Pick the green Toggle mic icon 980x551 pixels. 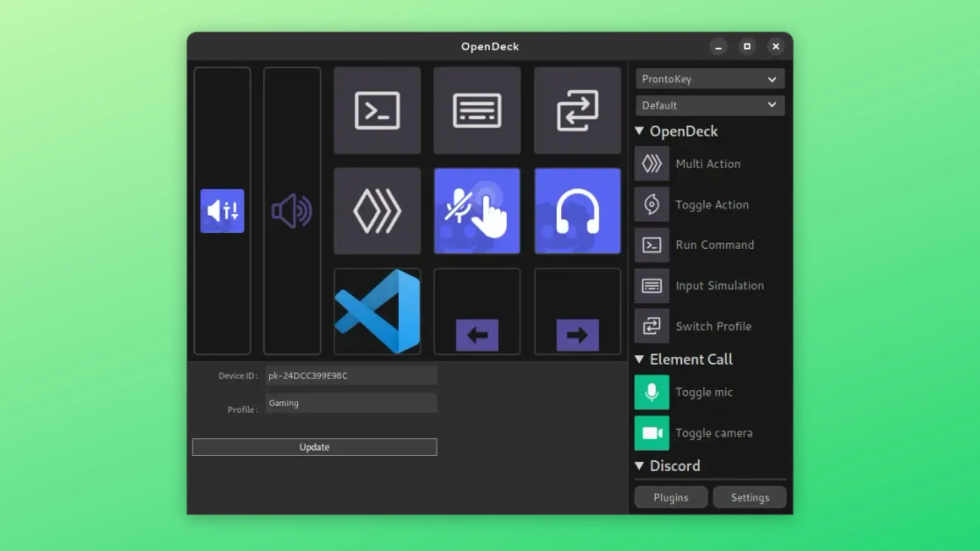coord(652,392)
